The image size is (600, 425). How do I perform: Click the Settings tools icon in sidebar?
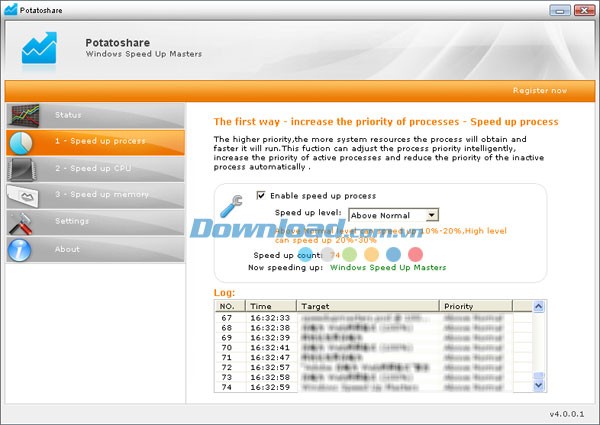pyautogui.click(x=20, y=223)
